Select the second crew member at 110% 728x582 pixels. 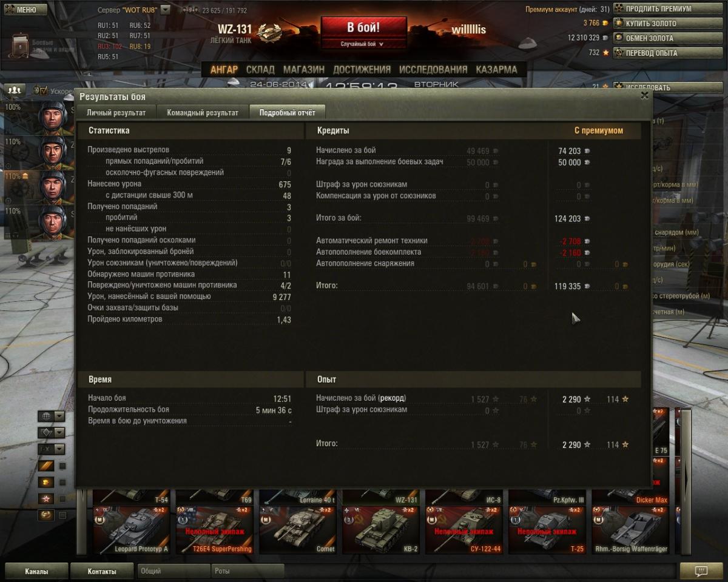52,153
